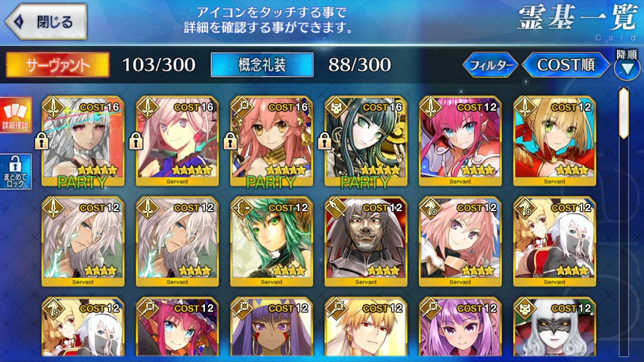This screenshot has height=362, width=644.
Task: Switch to the サーヴァント tab
Action: click(58, 65)
